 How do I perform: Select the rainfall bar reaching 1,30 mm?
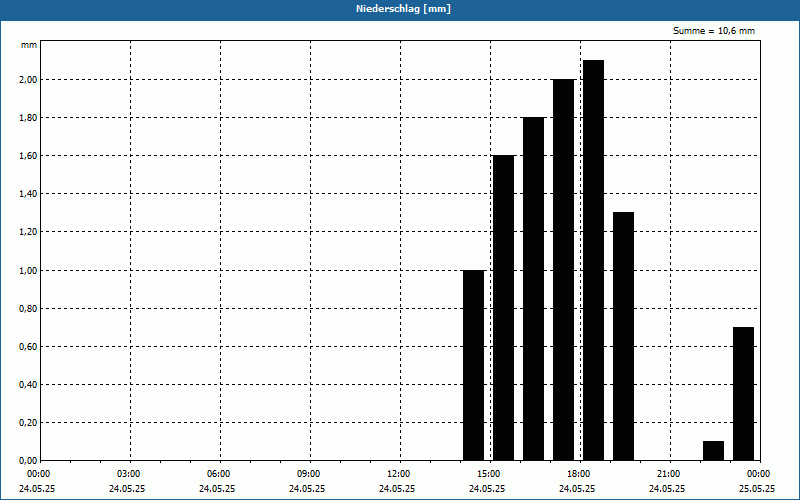click(x=623, y=337)
